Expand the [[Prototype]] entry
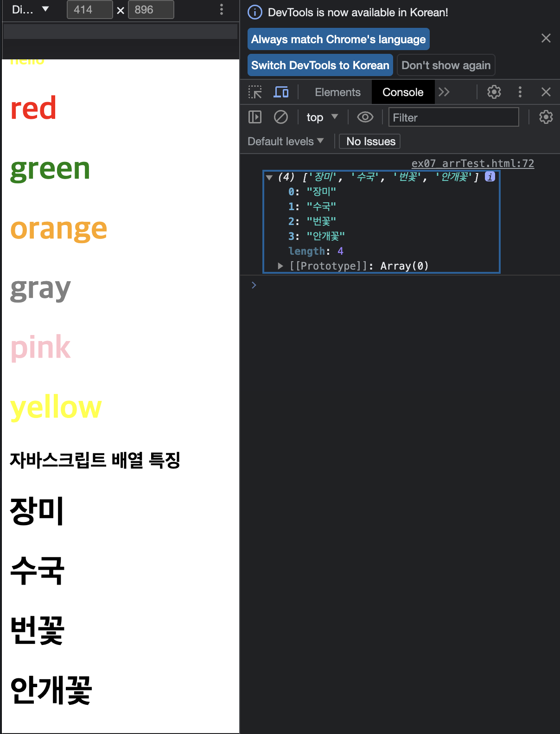Image resolution: width=560 pixels, height=734 pixels. click(x=280, y=266)
